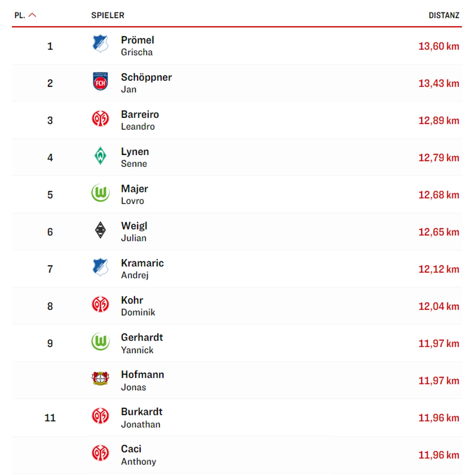
Task: Sort by the DISTANZ column header
Action: (x=444, y=15)
